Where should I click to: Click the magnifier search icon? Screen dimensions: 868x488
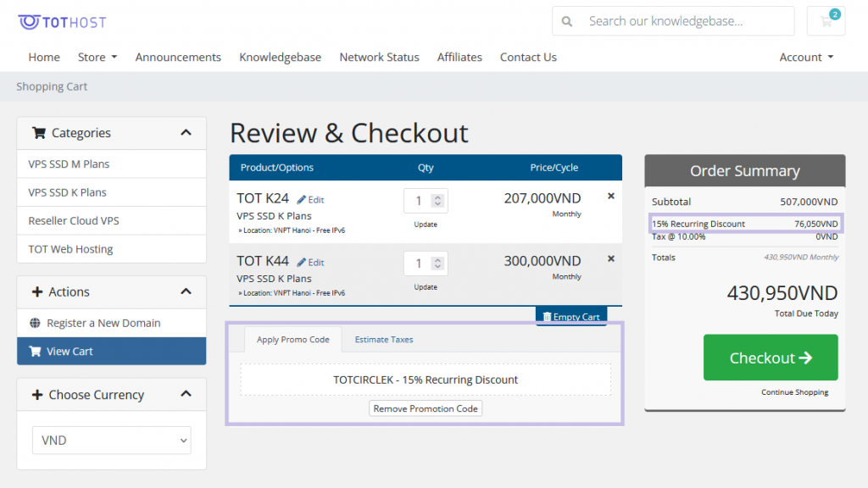click(x=567, y=21)
